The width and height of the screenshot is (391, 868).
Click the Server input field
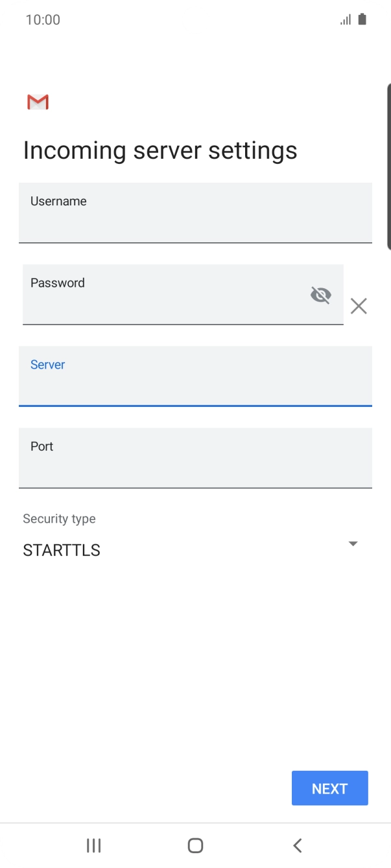[195, 376]
